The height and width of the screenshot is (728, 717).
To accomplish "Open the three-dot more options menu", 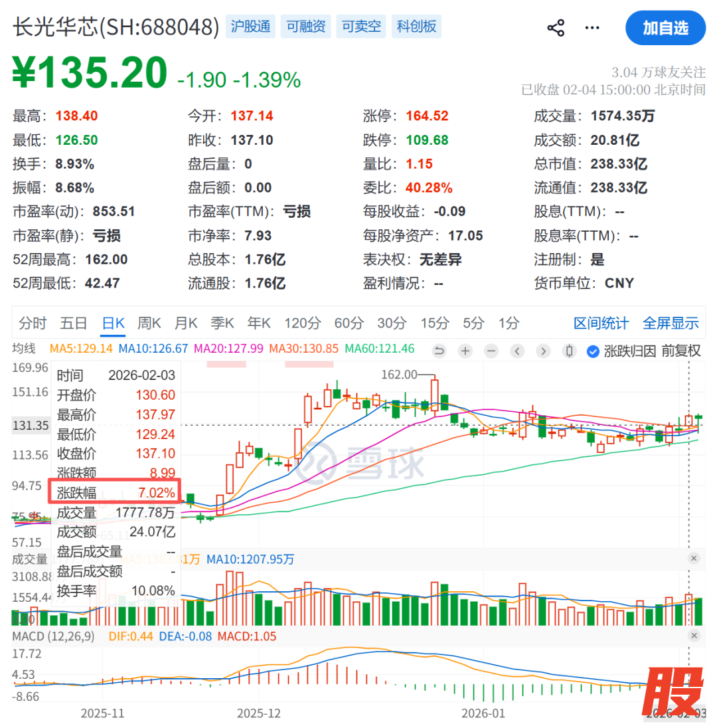I will tap(592, 28).
